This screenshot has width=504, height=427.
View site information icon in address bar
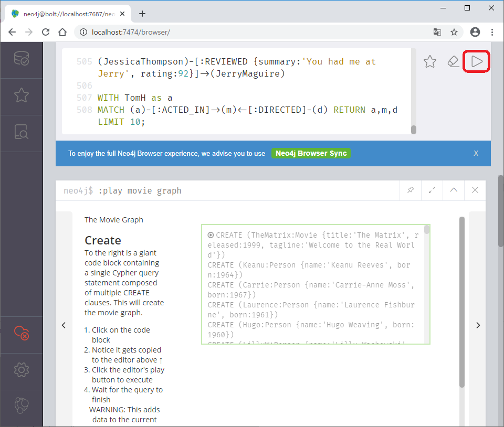coord(83,32)
